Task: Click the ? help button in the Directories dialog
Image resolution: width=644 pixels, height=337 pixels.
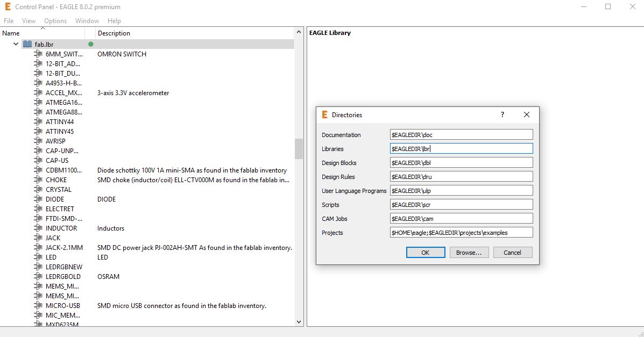Action: (x=503, y=114)
